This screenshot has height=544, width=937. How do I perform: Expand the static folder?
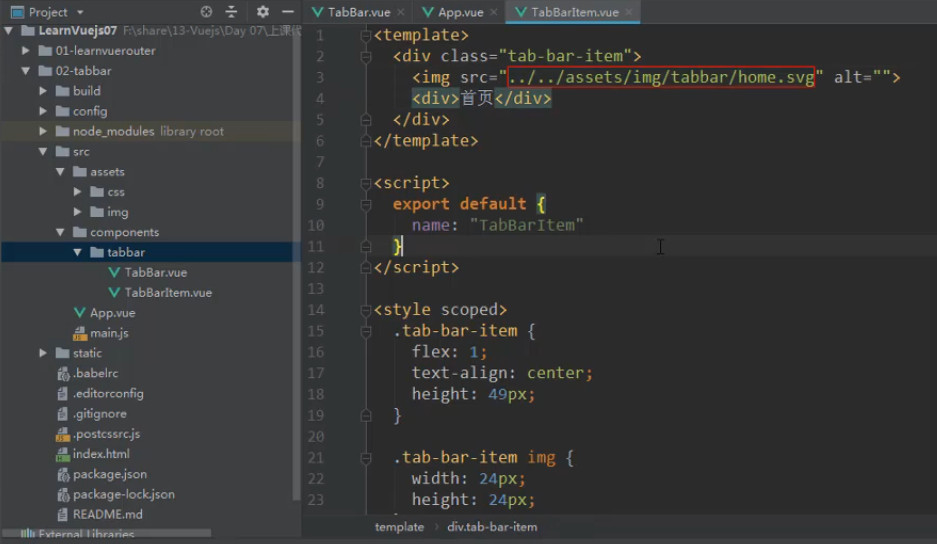point(43,353)
